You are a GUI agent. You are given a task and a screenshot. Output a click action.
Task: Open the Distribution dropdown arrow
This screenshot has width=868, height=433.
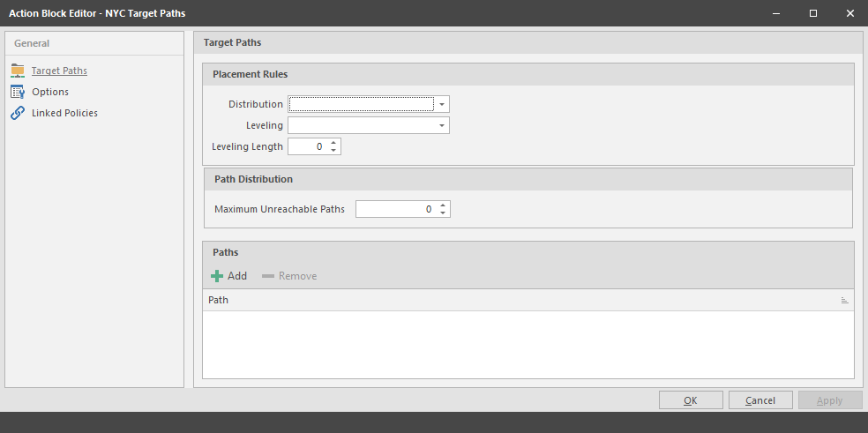pyautogui.click(x=442, y=104)
